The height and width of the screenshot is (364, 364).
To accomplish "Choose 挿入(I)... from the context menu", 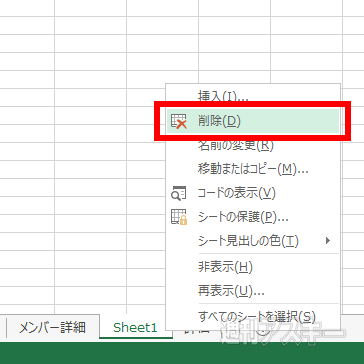I will pyautogui.click(x=253, y=97).
